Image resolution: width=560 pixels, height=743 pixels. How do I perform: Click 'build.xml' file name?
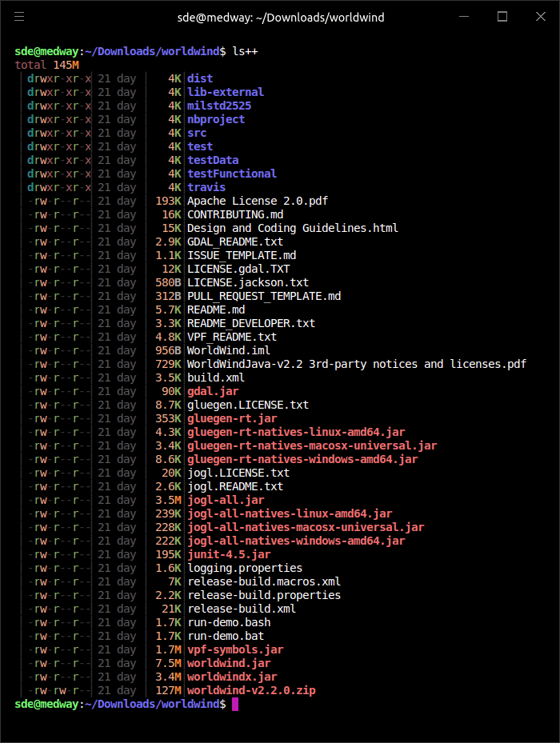point(216,377)
